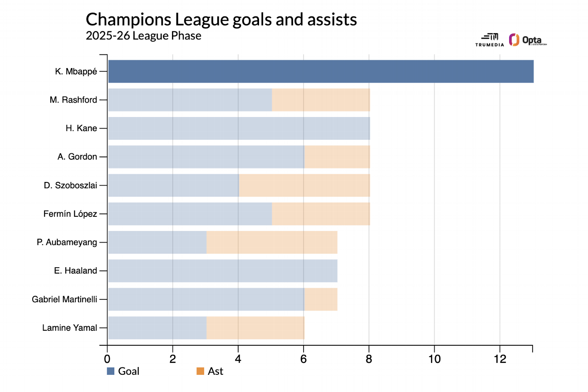Click the blue Goal legend swatch
The width and height of the screenshot is (588, 392).
point(111,371)
